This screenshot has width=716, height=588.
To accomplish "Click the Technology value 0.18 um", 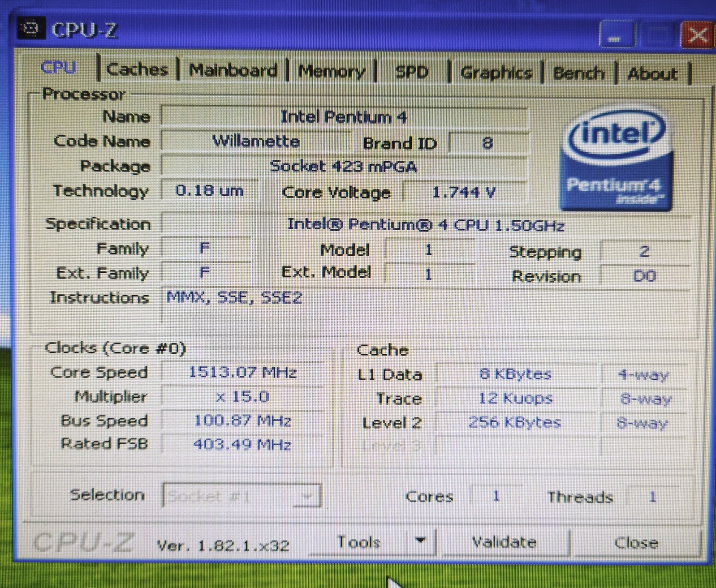I will point(210,191).
